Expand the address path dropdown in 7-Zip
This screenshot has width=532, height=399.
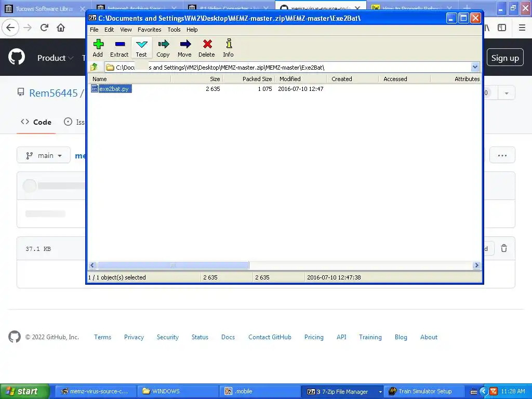(475, 67)
